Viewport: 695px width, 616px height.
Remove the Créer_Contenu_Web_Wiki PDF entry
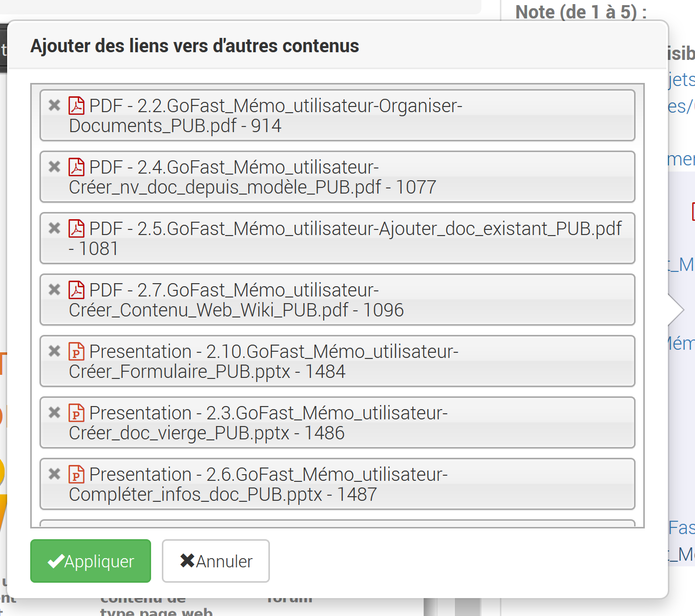pos(54,290)
